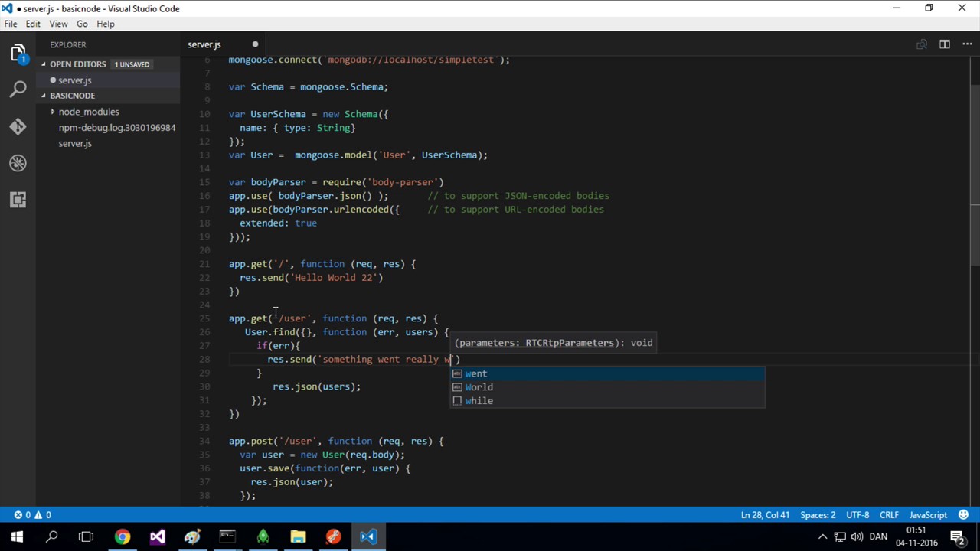980x551 pixels.
Task: Open the Debug view in activity bar
Action: [18, 163]
